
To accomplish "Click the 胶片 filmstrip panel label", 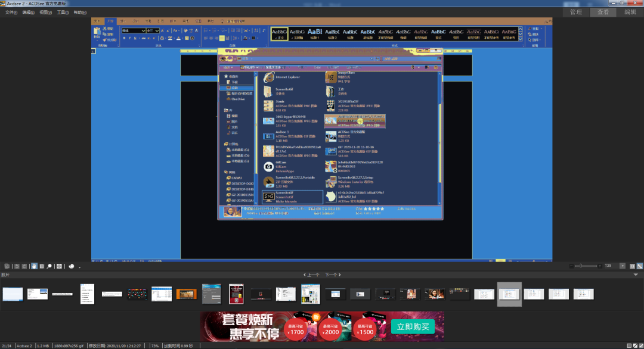I will click(5, 275).
